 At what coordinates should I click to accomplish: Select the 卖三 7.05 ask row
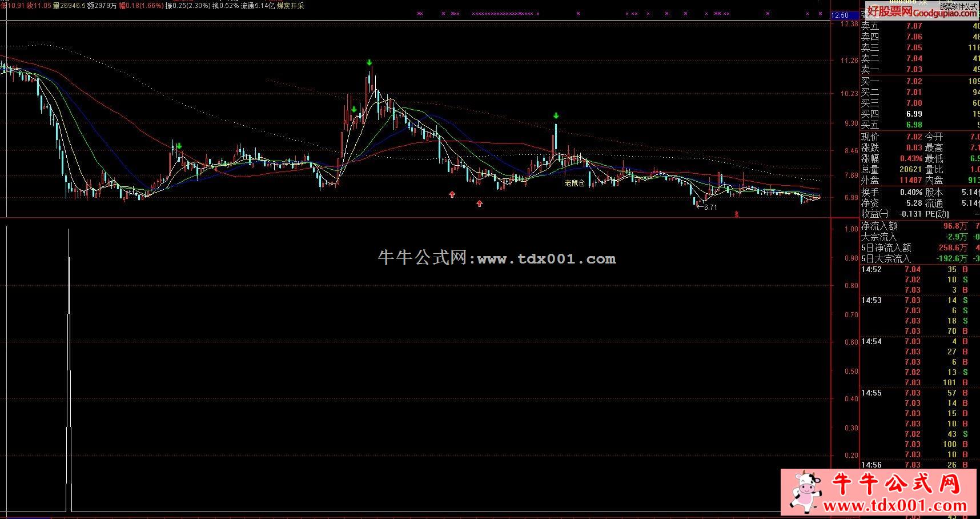[920, 47]
